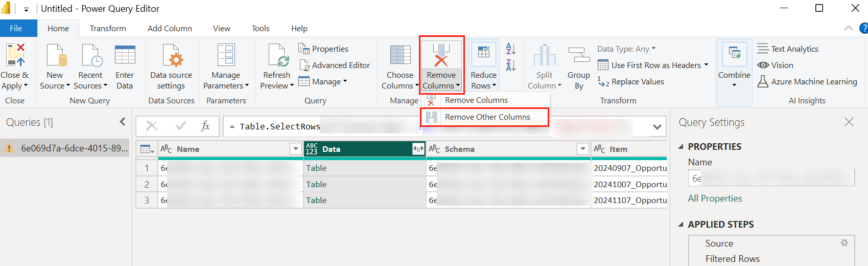
Task: Open the Close & Apply dropdown arrow
Action: (x=26, y=86)
